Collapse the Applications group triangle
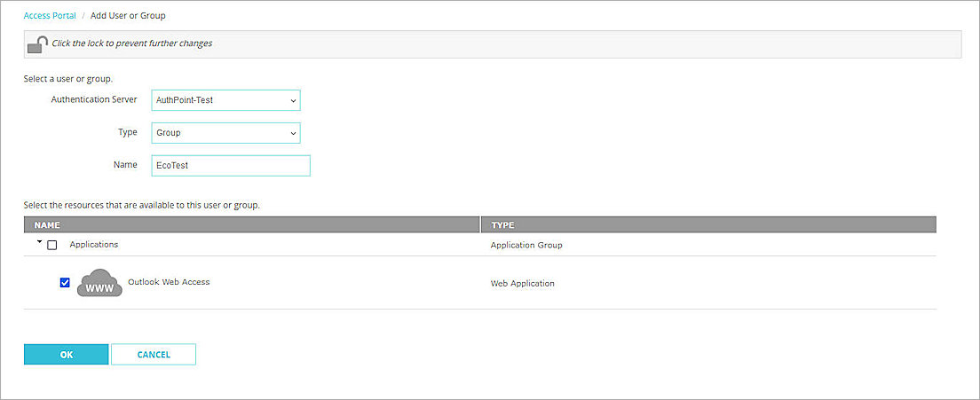This screenshot has width=980, height=400. [x=39, y=241]
